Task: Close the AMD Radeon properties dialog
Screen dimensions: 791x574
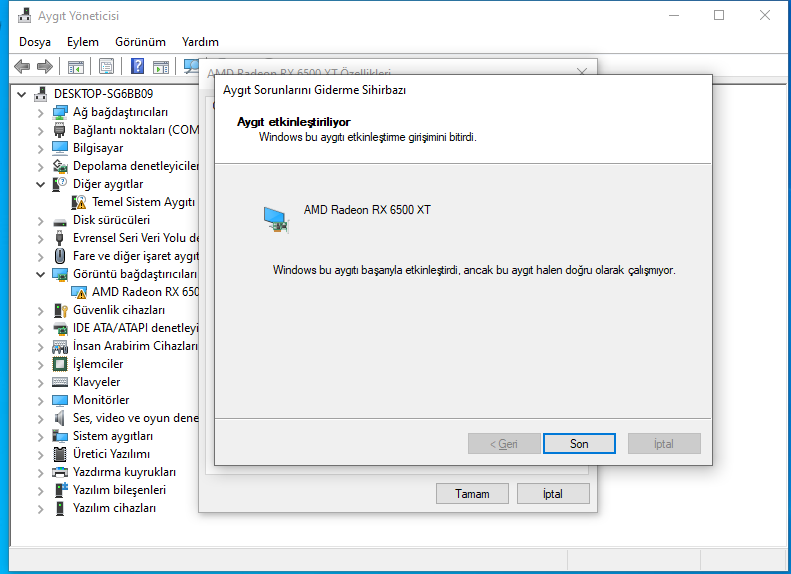Action: click(x=582, y=72)
